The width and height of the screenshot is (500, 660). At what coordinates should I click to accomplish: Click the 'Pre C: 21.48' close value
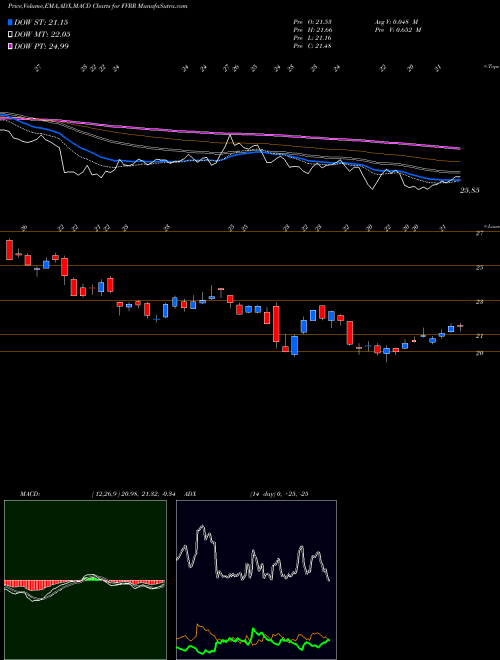pyautogui.click(x=313, y=46)
